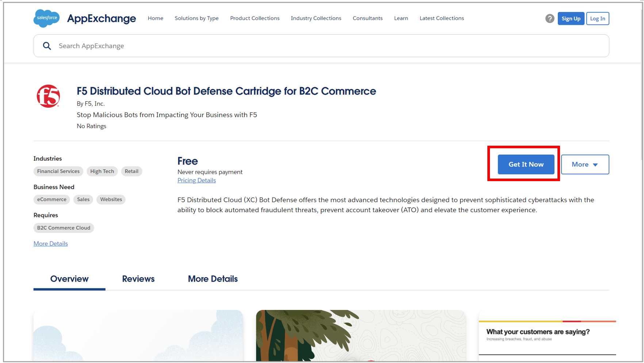The image size is (644, 363).
Task: Open the Pricing Details link
Action: 196,180
